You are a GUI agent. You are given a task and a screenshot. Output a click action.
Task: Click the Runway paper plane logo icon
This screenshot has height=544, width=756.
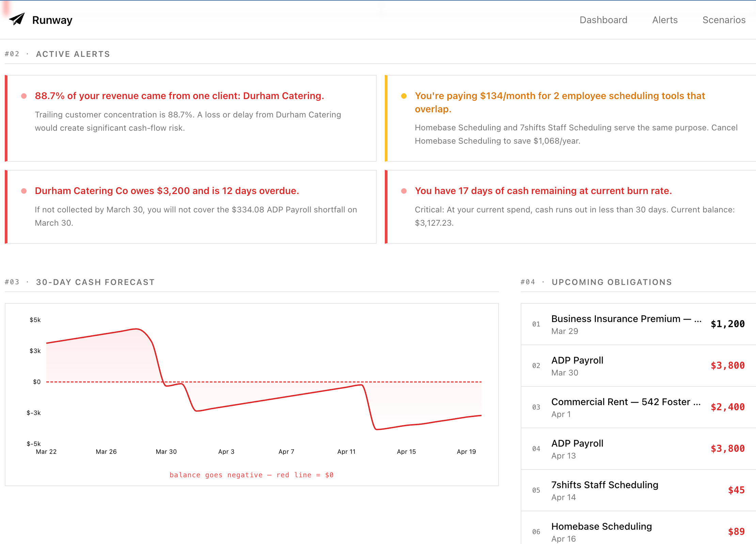click(17, 19)
